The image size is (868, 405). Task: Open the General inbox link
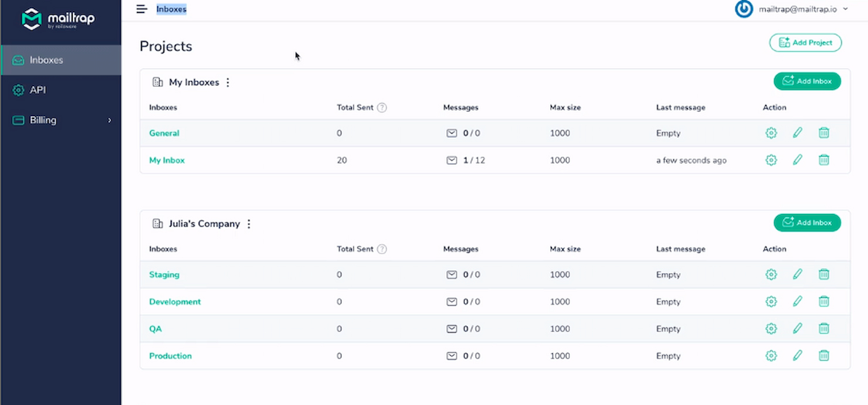click(164, 133)
